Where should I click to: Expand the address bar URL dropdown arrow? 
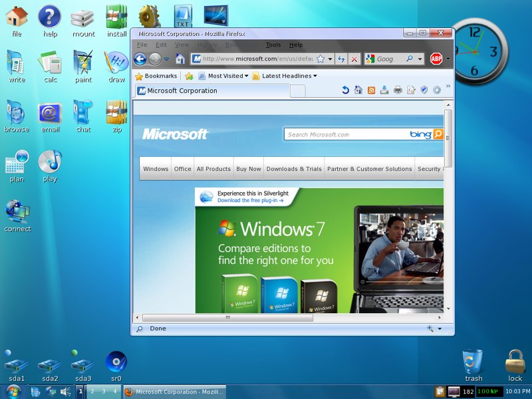[x=330, y=59]
